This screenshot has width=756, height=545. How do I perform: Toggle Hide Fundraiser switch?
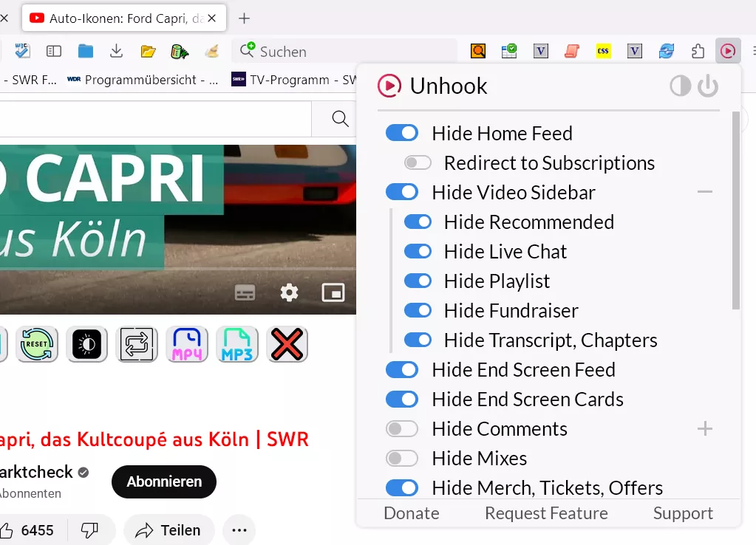point(418,310)
